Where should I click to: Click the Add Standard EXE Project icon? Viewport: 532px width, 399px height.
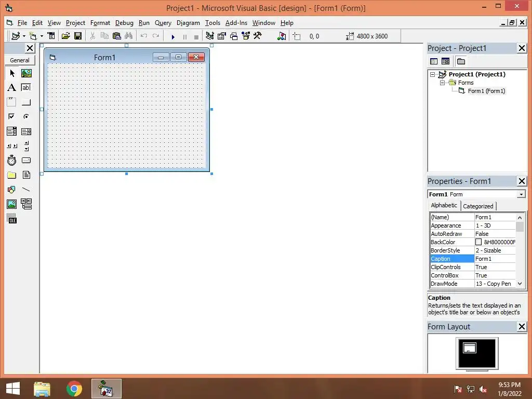16,36
